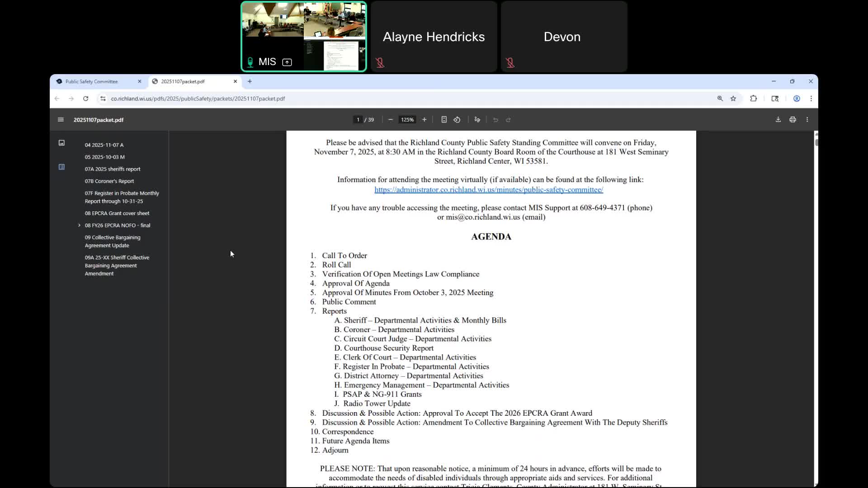Image resolution: width=868 pixels, height=488 pixels.
Task: Show document outline view in sidebar
Action: 61,167
